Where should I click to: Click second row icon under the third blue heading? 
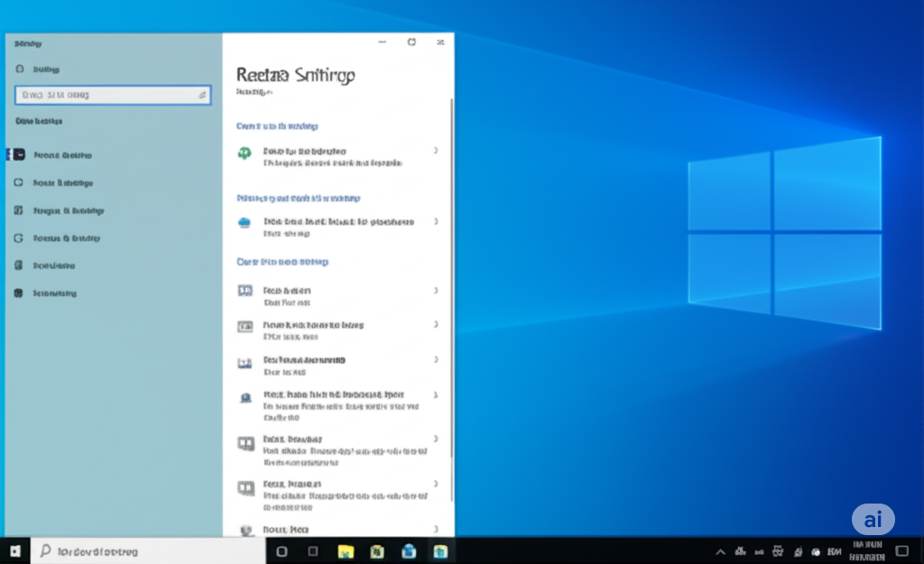coord(245,326)
